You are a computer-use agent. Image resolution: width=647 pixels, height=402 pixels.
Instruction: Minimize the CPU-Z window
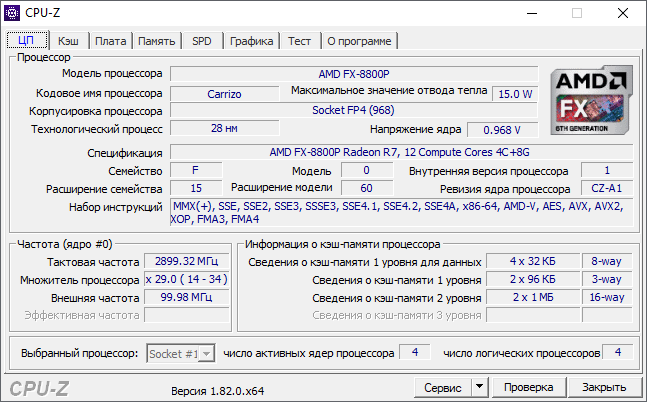(532, 13)
